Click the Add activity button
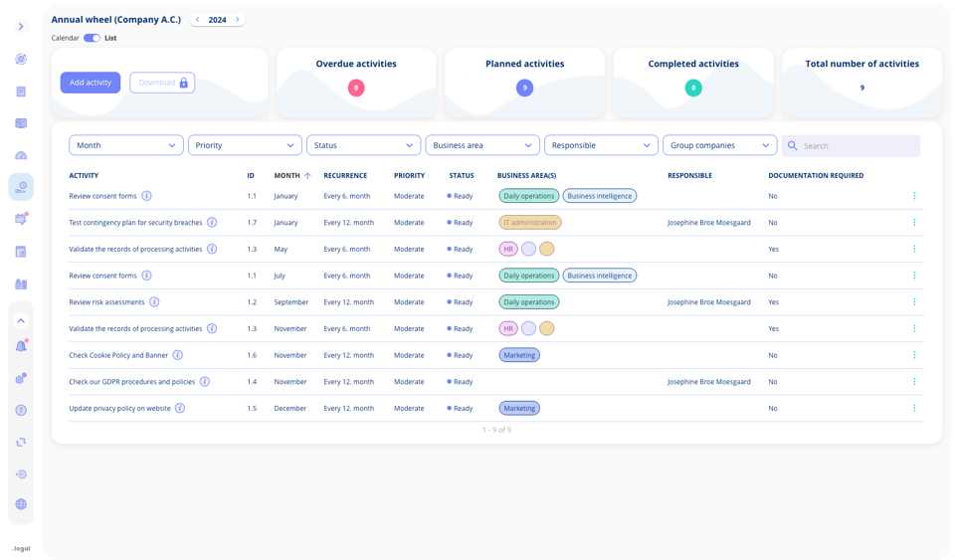Image resolution: width=955 pixels, height=560 pixels. [x=91, y=83]
